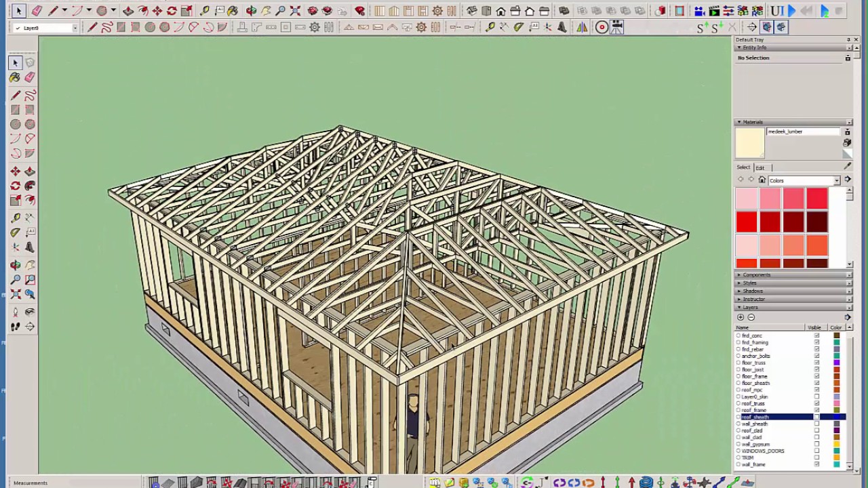This screenshot has height=488, width=868.
Task: Click the Add Layer plus icon
Action: 741,317
